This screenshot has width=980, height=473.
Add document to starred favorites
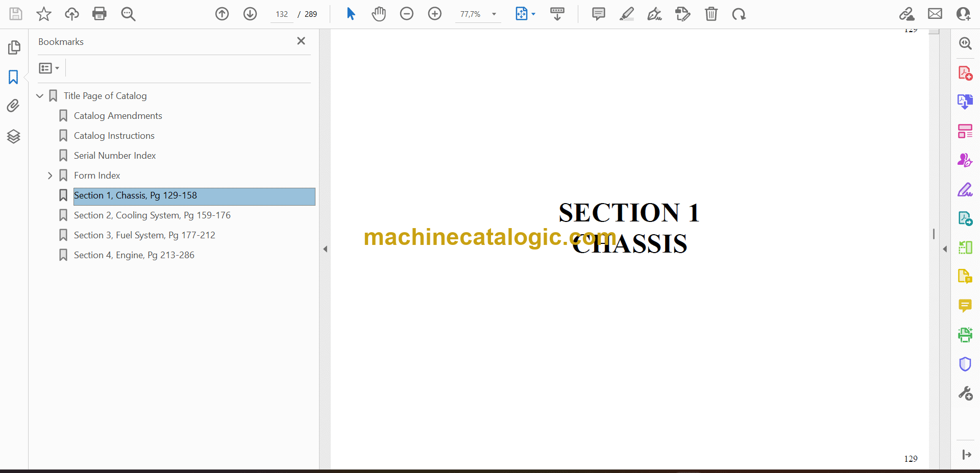(44, 14)
